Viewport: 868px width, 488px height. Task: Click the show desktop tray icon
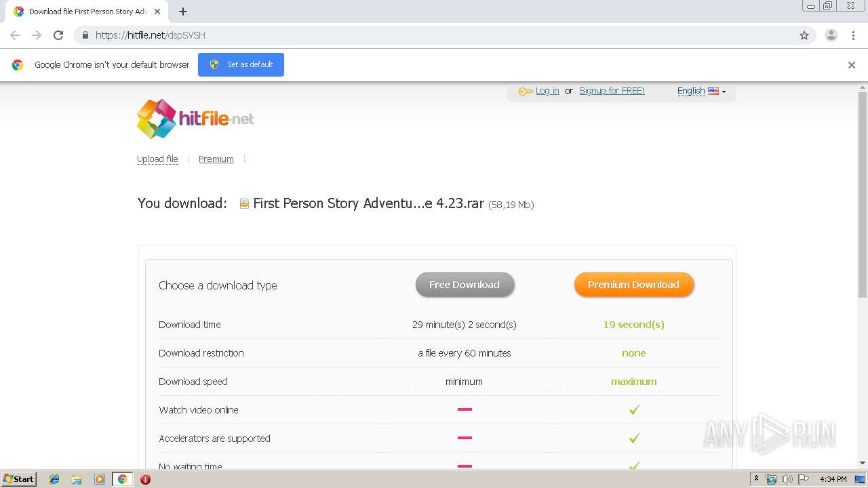pos(861,479)
